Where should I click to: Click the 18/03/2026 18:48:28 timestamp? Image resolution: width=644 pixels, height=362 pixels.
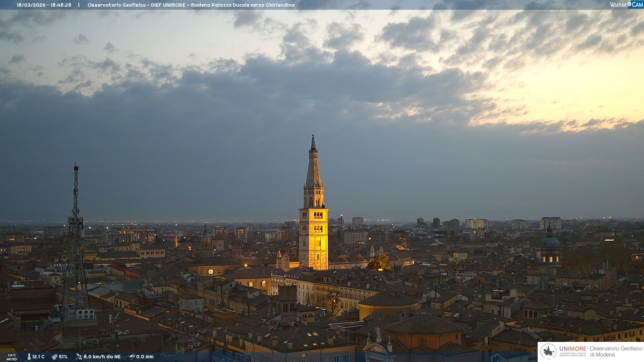pos(44,5)
